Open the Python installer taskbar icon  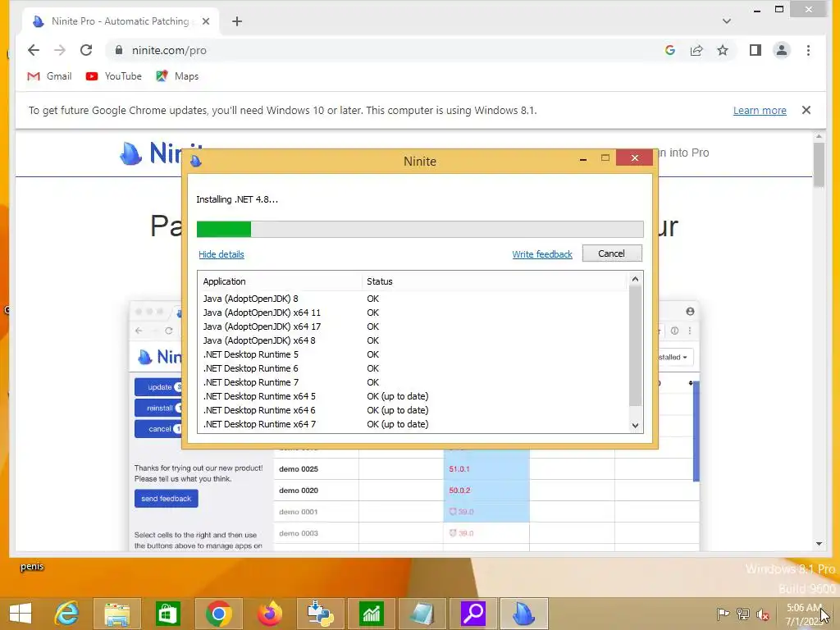[x=321, y=614]
